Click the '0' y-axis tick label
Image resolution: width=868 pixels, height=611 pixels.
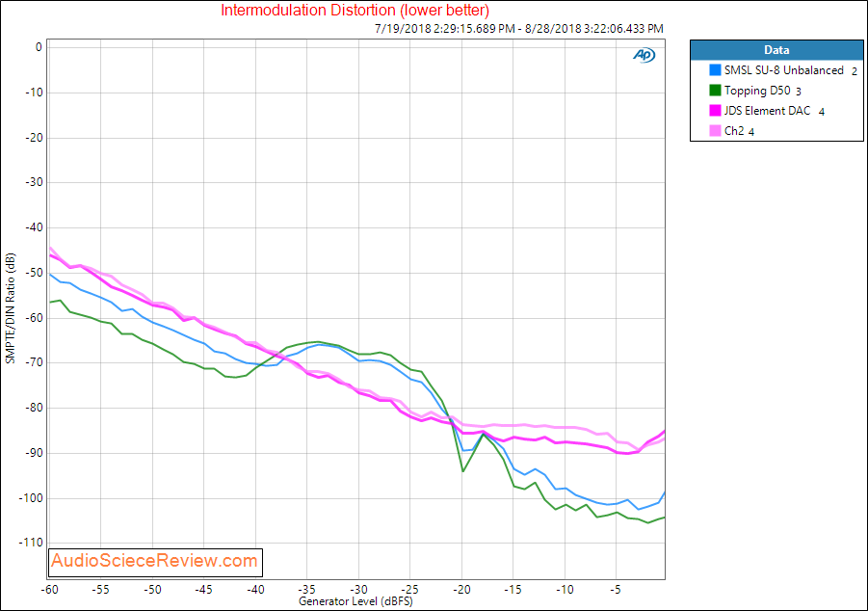[x=39, y=47]
